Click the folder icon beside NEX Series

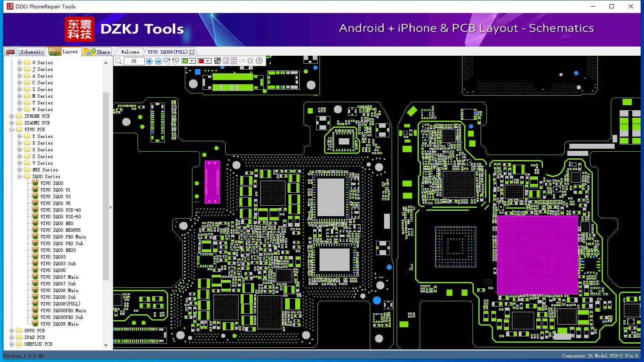[27, 170]
